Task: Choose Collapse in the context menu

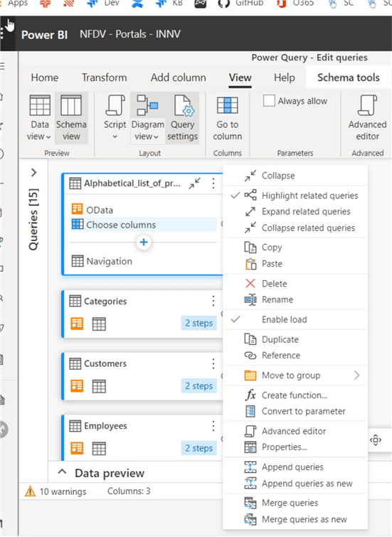Action: click(295, 176)
